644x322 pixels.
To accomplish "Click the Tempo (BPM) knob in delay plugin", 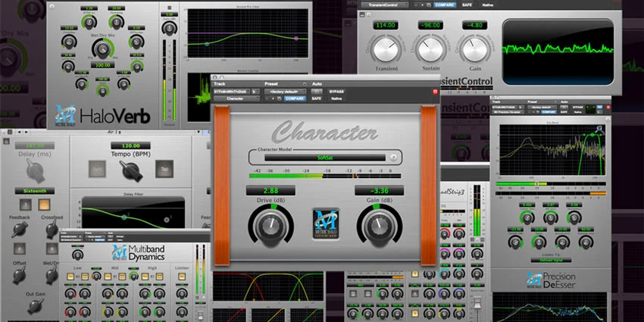I will click(x=131, y=170).
